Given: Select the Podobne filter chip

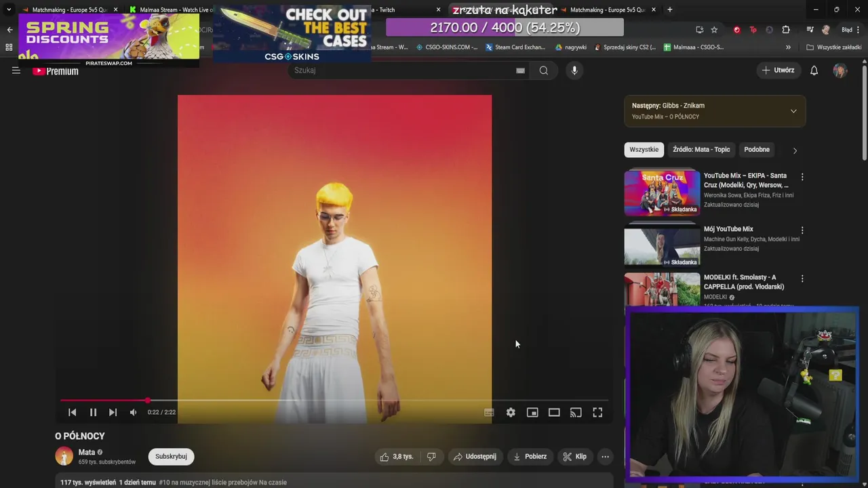Looking at the screenshot, I should tap(757, 150).
